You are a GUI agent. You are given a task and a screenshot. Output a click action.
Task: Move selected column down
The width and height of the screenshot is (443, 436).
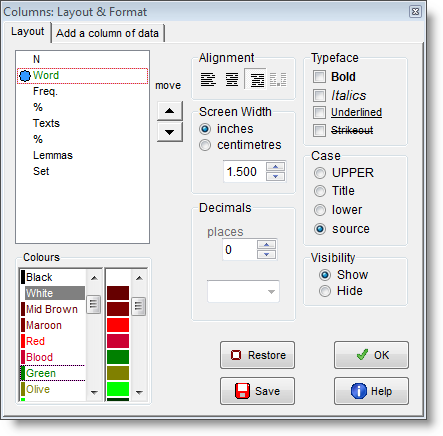pos(170,132)
